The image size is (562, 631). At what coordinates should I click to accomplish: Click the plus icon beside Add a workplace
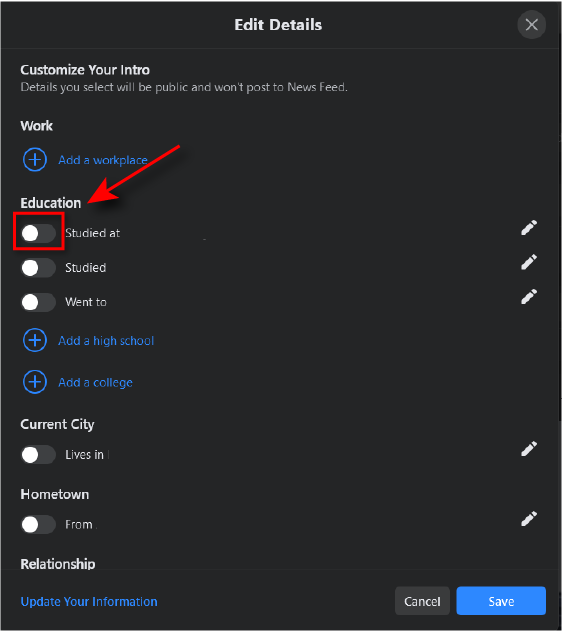[35, 160]
